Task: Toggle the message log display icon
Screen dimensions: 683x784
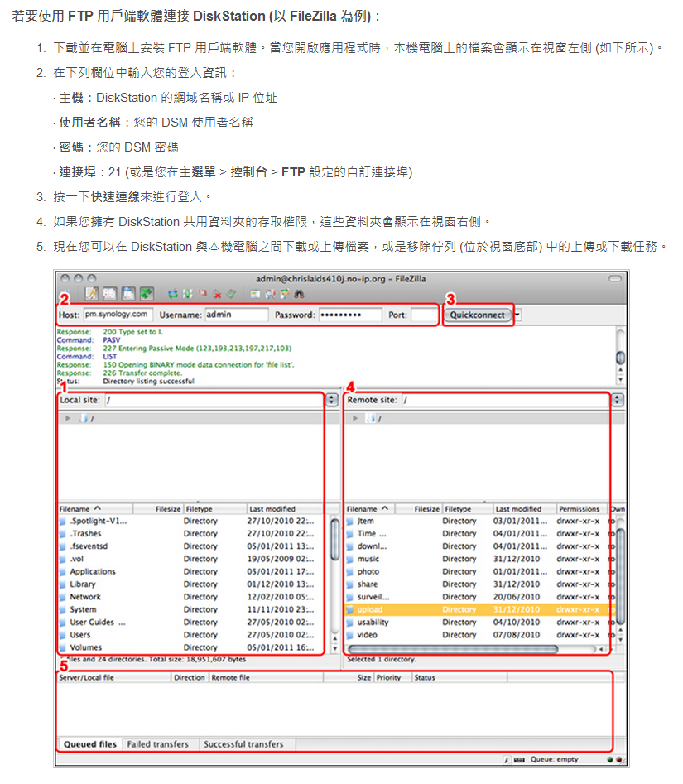Action: (92, 294)
